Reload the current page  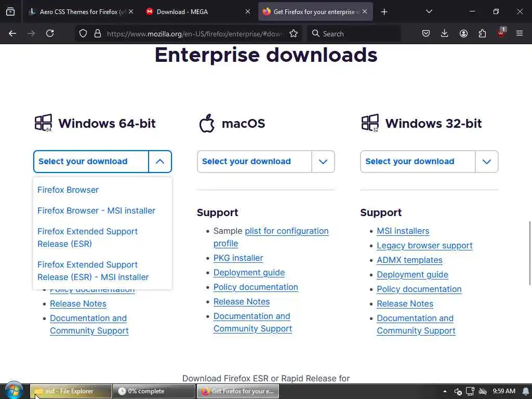[x=50, y=33]
